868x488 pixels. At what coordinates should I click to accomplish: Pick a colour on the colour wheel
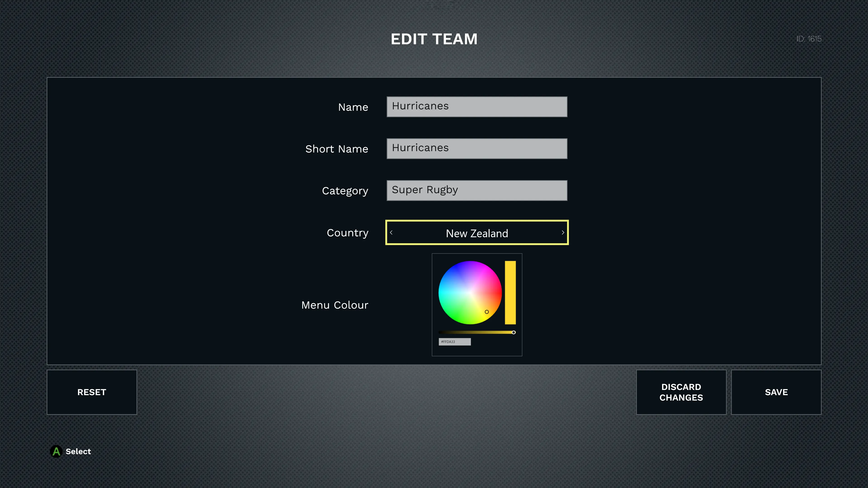tap(470, 293)
